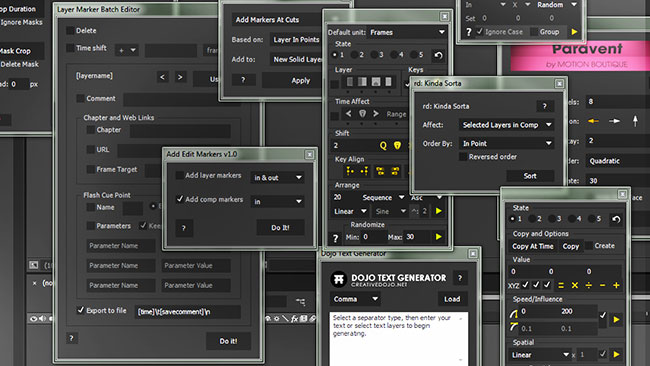The width and height of the screenshot is (650, 366).
Task: Click the Randomize Max value field
Action: tap(417, 237)
